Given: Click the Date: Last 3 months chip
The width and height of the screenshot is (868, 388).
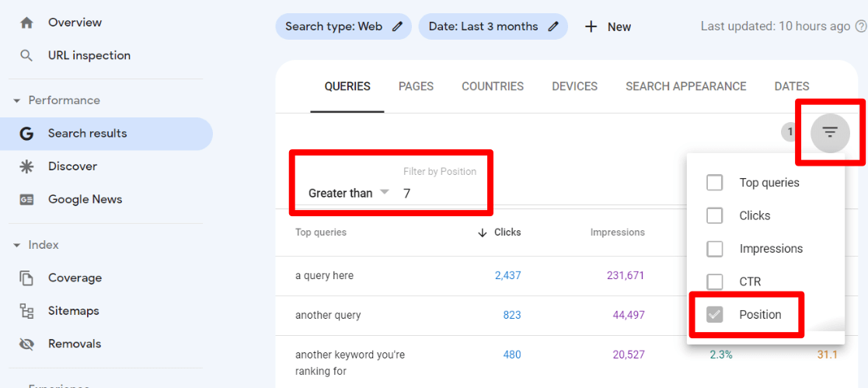Looking at the screenshot, I should (493, 26).
